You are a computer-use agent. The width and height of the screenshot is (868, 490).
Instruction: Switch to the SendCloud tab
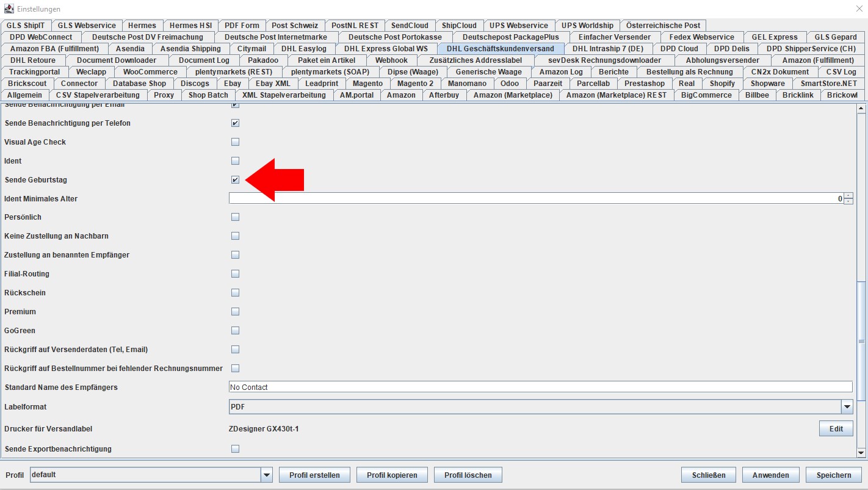pyautogui.click(x=410, y=26)
